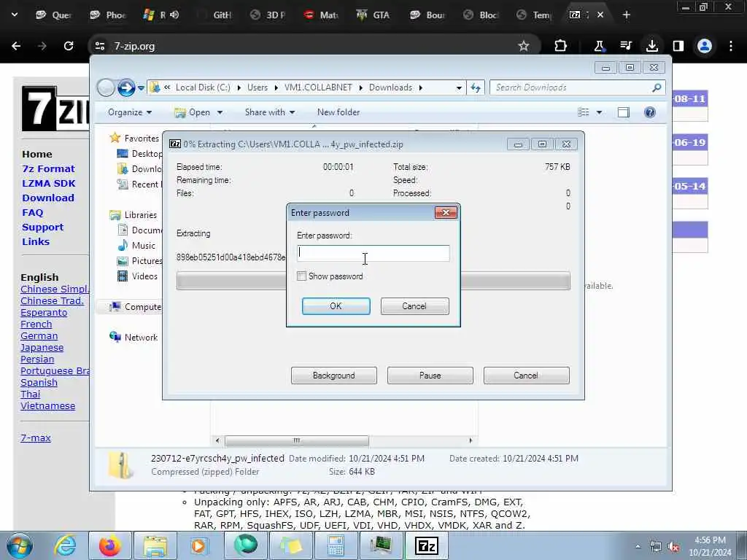Reload the 7-zip.org page
Image resolution: width=747 pixels, height=560 pixels.
[x=69, y=46]
